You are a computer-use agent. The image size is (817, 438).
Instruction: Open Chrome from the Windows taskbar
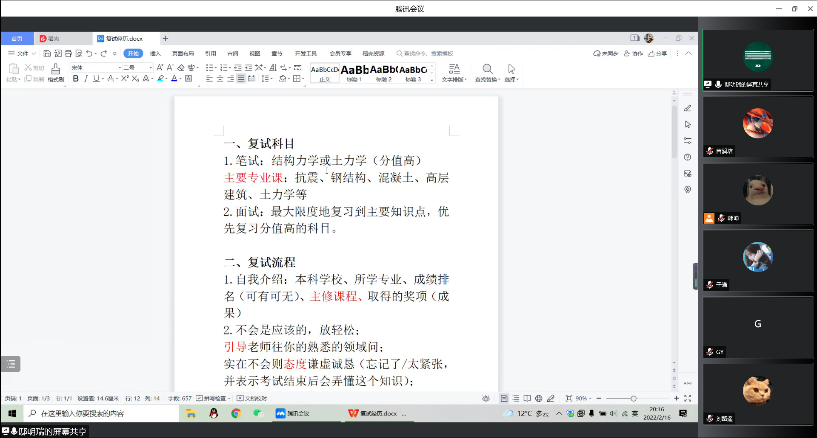(235, 412)
